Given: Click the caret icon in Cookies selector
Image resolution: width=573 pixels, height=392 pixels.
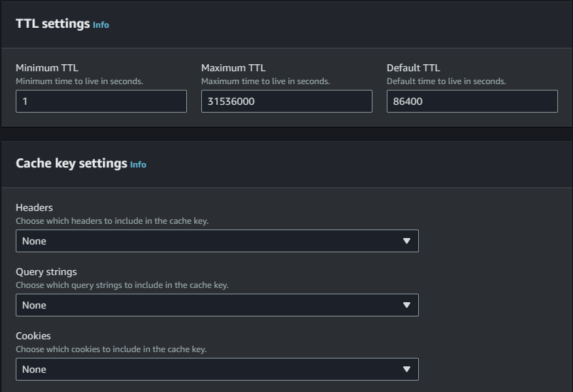Looking at the screenshot, I should (x=406, y=369).
